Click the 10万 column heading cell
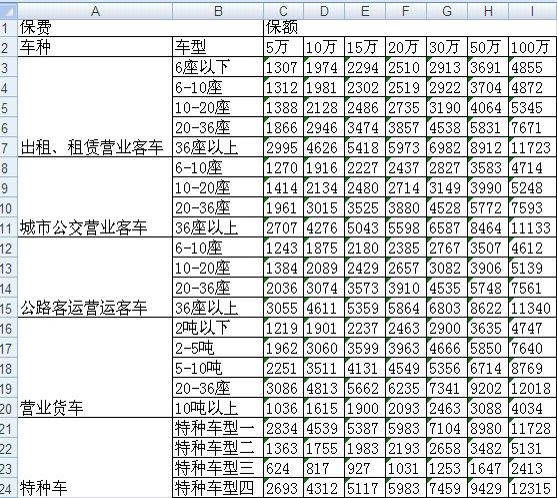 pos(324,47)
